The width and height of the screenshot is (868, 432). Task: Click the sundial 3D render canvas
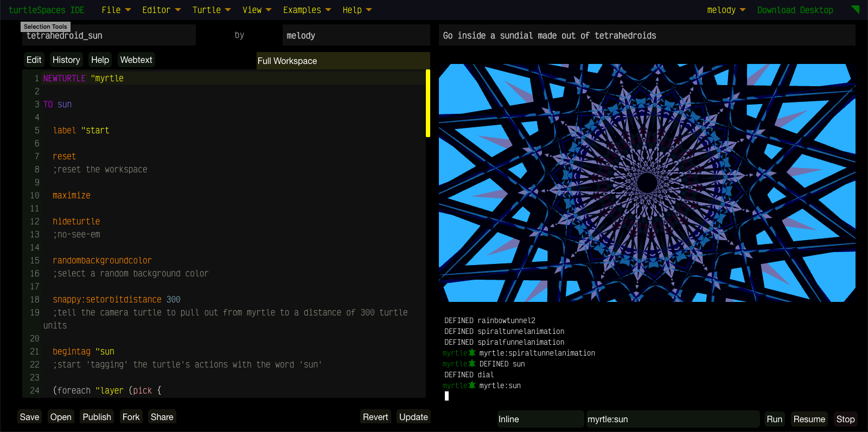point(647,183)
